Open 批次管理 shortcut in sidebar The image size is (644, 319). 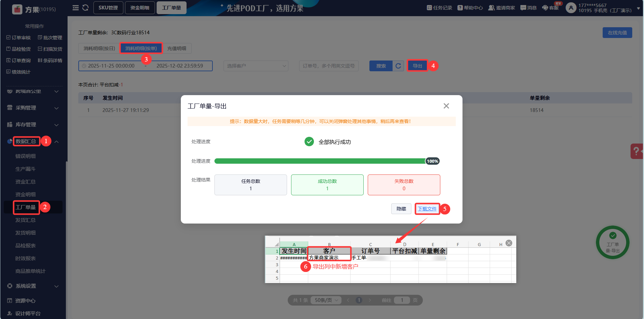coord(50,38)
